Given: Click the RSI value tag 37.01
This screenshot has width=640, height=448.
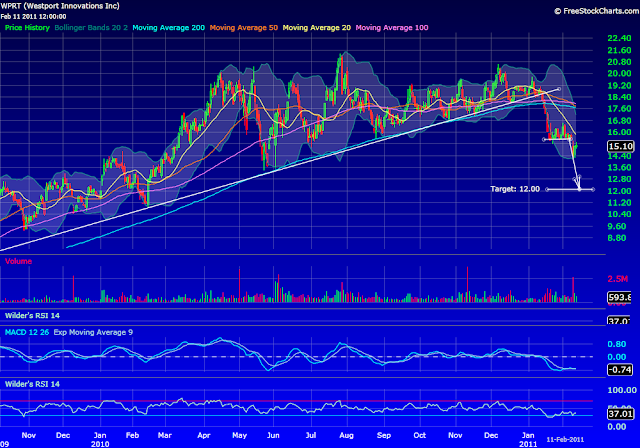Looking at the screenshot, I should pos(620,414).
